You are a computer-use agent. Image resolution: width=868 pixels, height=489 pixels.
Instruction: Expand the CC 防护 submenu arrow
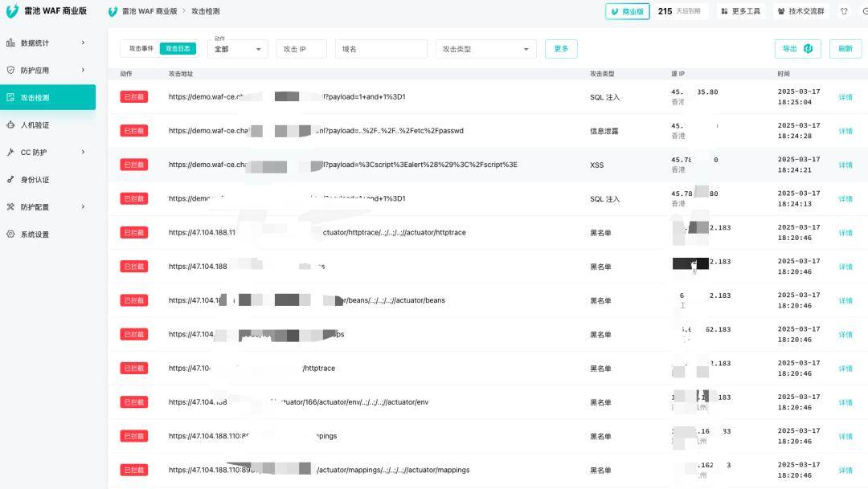tap(83, 152)
